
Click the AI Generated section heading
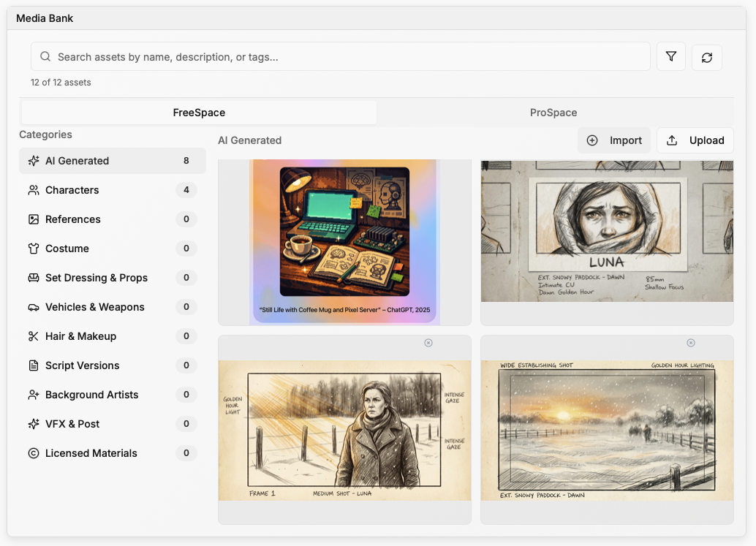coord(250,140)
